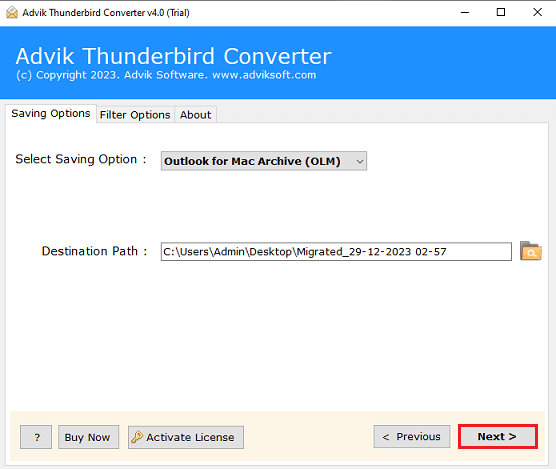Screen dimensions: 556x469
Task: Select the Saving Options tab
Action: click(x=51, y=113)
